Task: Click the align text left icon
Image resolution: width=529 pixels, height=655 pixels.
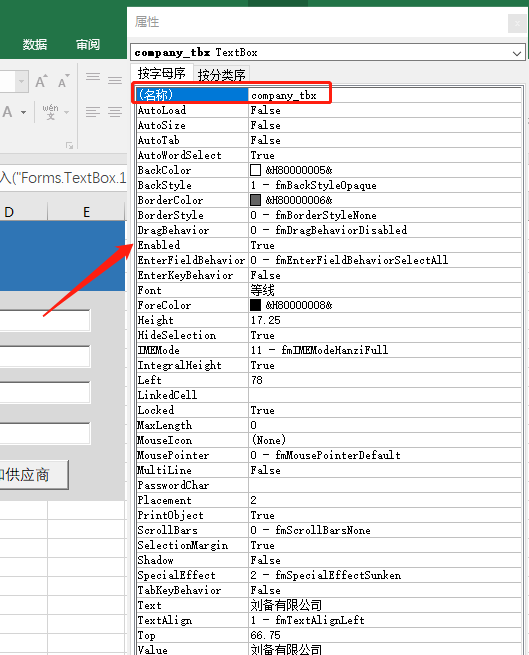Action: tap(93, 112)
